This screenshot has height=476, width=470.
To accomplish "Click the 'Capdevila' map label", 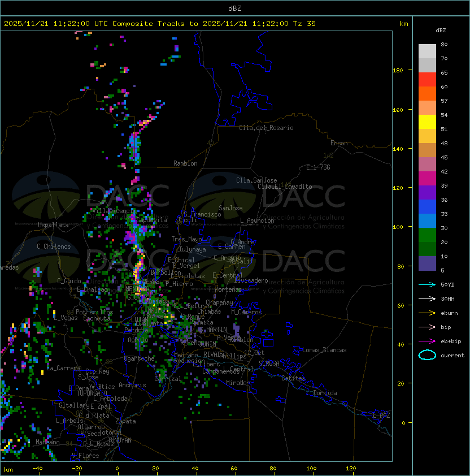I will [151, 220].
